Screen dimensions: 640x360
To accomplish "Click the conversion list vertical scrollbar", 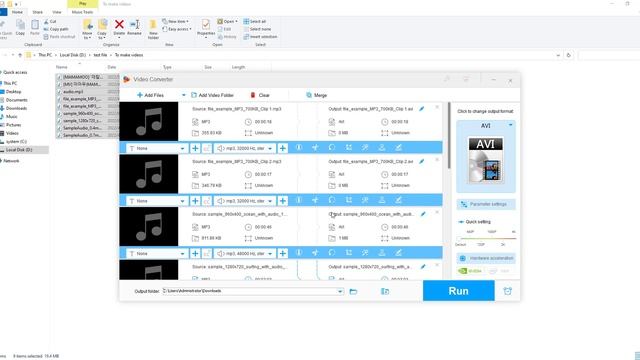I will click(x=449, y=136).
